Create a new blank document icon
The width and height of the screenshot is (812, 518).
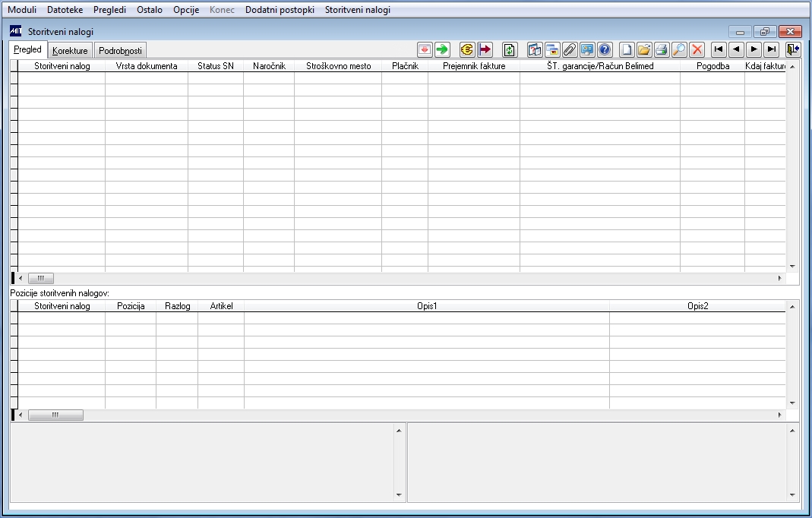point(627,49)
